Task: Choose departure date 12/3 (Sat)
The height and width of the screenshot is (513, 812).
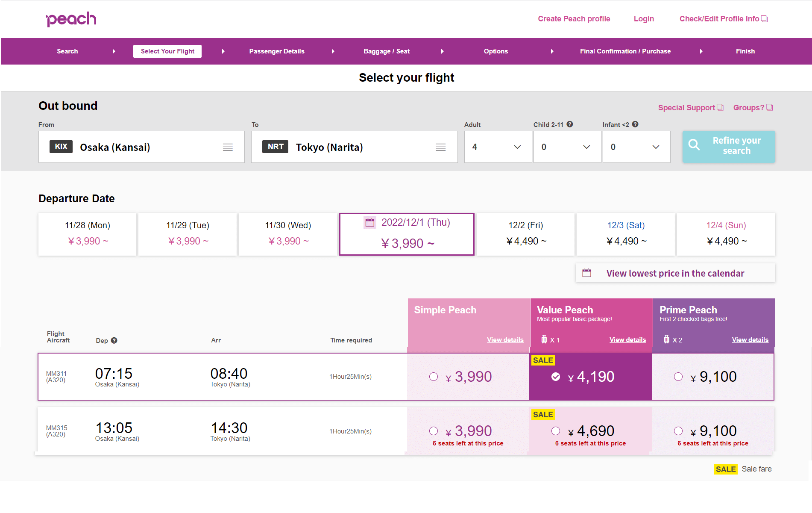Action: click(626, 234)
